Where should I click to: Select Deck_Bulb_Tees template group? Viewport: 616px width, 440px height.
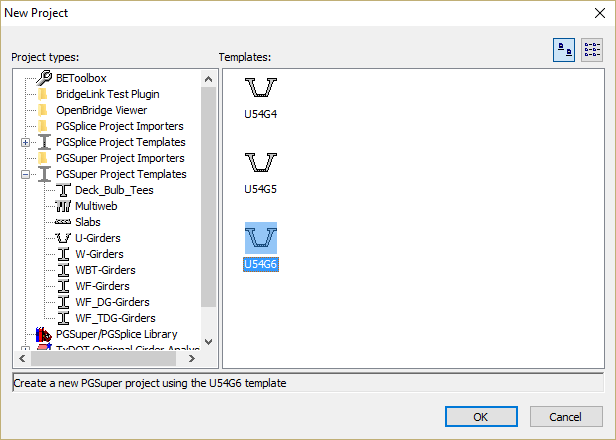[x=114, y=190]
